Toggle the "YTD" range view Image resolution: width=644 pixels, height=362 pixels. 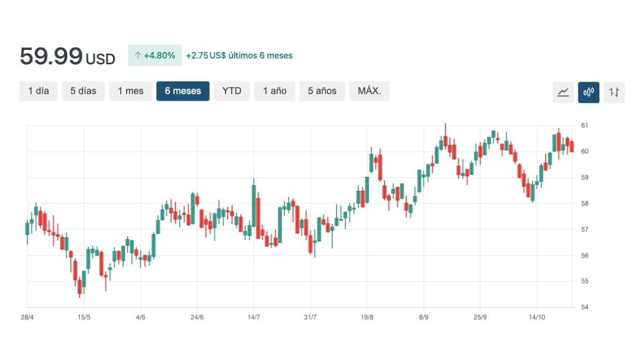[232, 91]
